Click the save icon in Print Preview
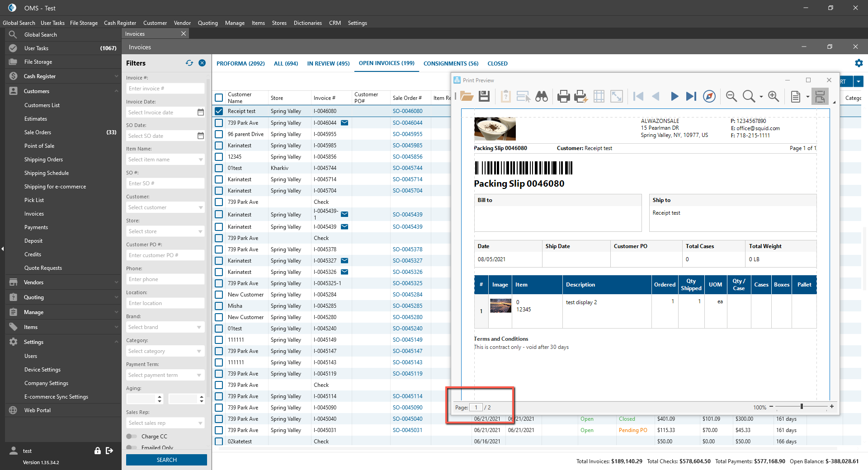This screenshot has width=868, height=470. pos(484,96)
